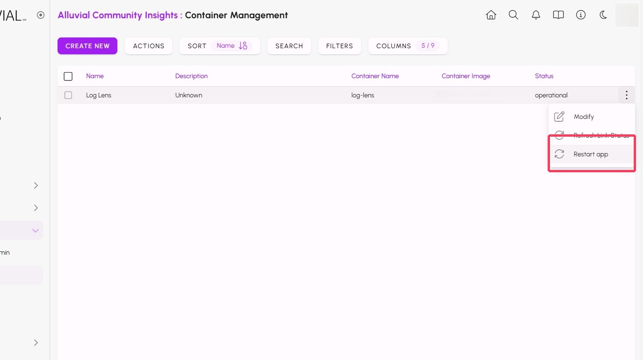Expand the first collapsed sidebar chevron
The width and height of the screenshot is (644, 360).
36,185
